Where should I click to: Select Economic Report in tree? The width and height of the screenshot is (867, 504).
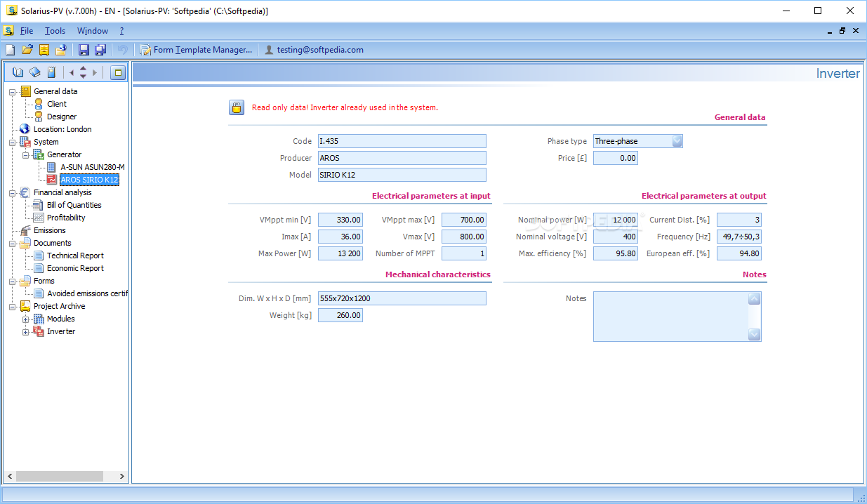tap(75, 268)
